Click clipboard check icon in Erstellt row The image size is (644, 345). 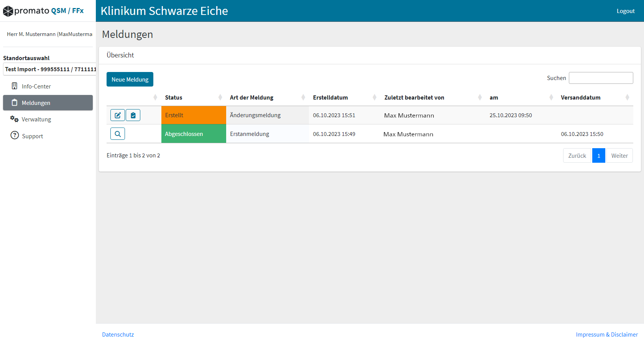133,115
